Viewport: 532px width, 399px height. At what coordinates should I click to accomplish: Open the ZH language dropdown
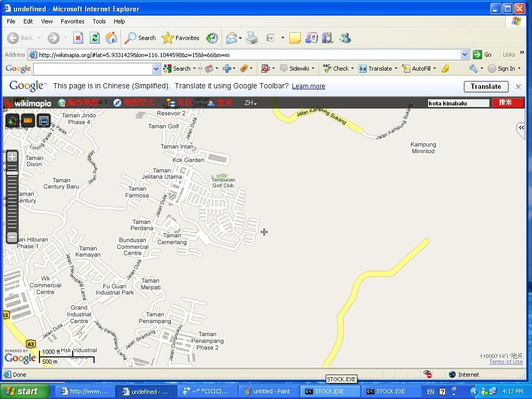click(250, 103)
